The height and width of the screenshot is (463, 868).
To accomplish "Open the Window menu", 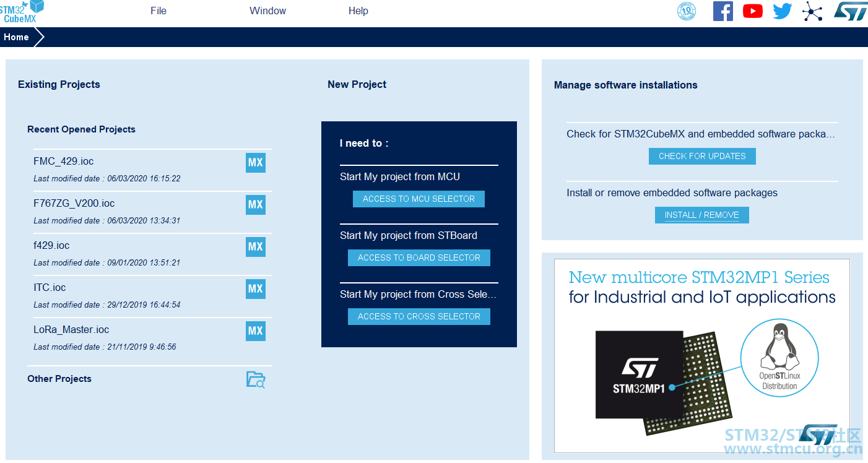I will [268, 11].
